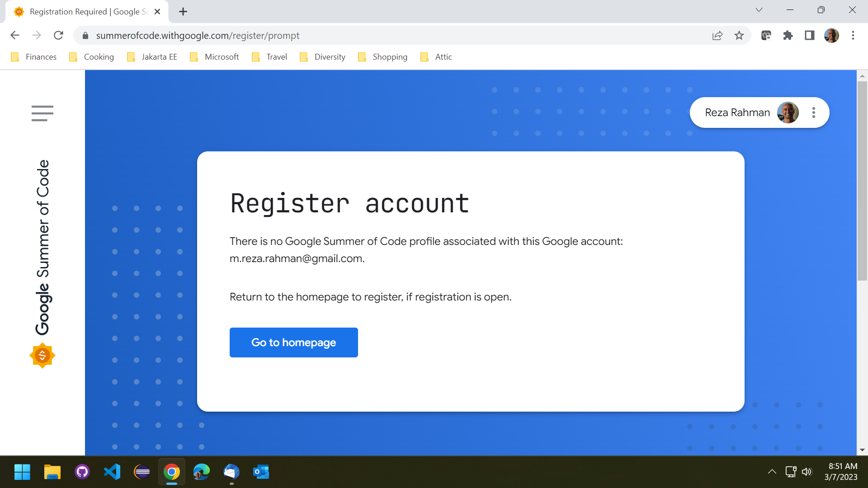This screenshot has height=488, width=868.
Task: Open the Travel bookmark folder
Action: coord(270,57)
